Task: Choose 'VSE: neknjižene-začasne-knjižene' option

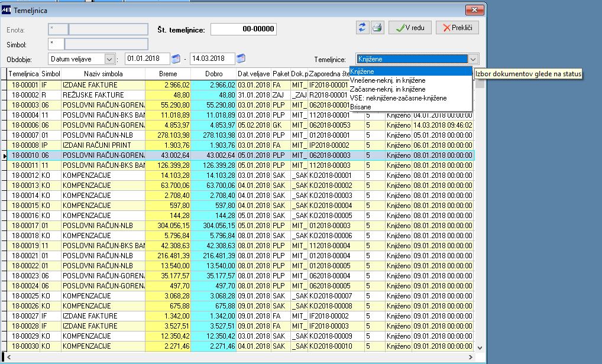Action: point(398,98)
